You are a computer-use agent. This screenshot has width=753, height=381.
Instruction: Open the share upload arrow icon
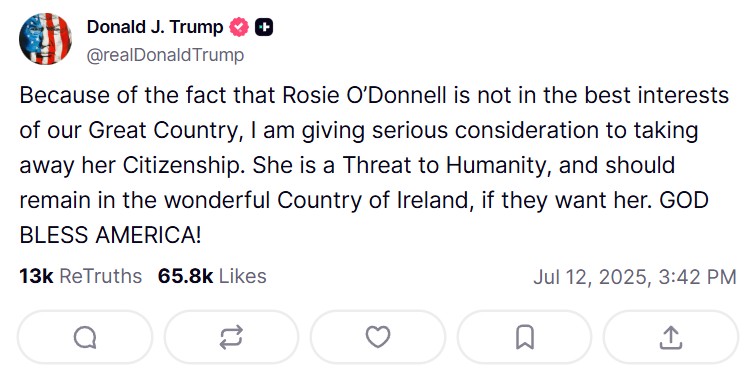coord(671,337)
